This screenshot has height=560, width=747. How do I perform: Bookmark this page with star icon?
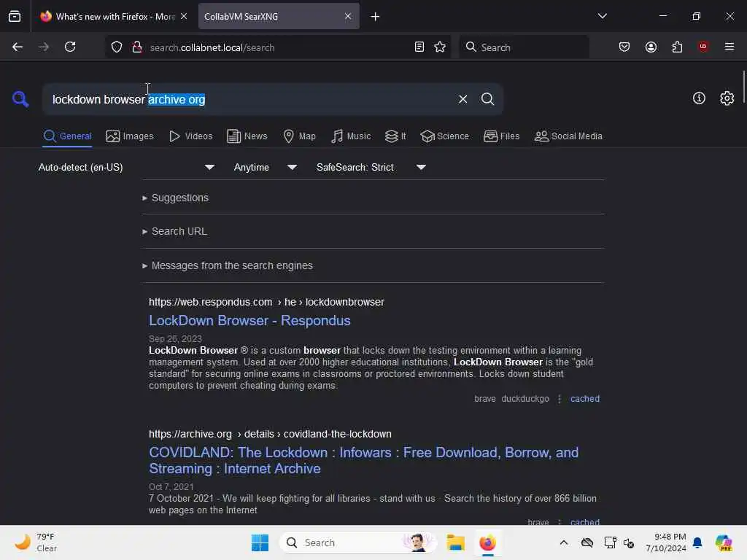pos(440,47)
